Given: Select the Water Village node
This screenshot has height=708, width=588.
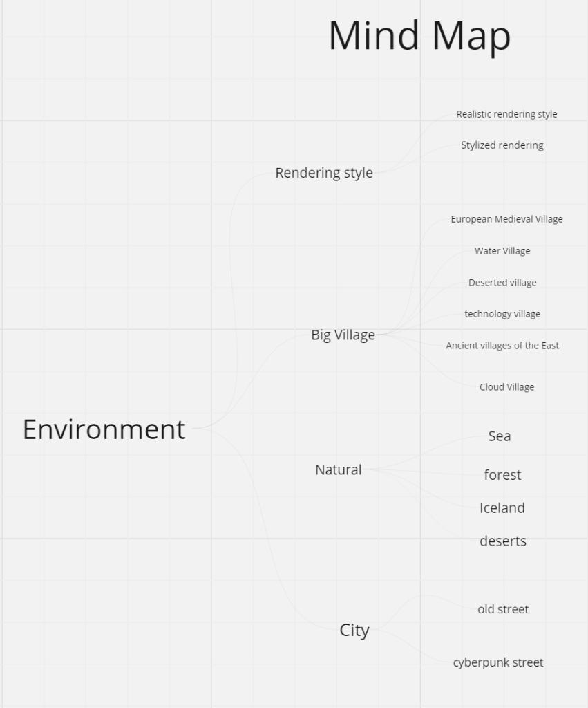Looking at the screenshot, I should coord(502,251).
